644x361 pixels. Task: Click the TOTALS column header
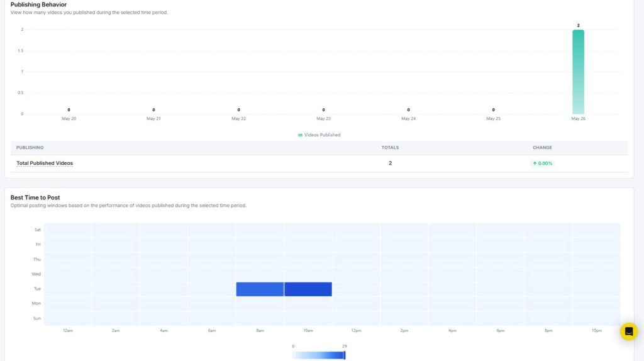[x=390, y=147]
